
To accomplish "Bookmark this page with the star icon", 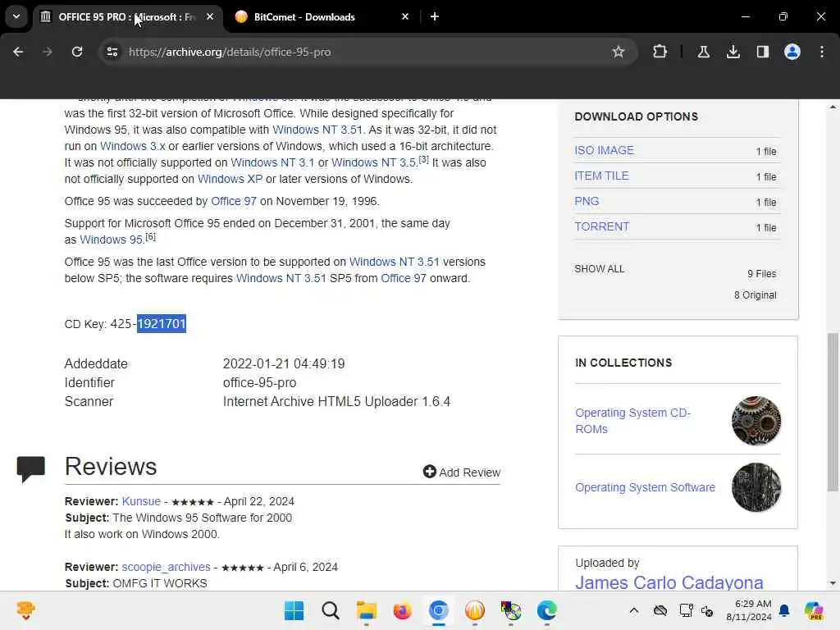I will (x=619, y=52).
